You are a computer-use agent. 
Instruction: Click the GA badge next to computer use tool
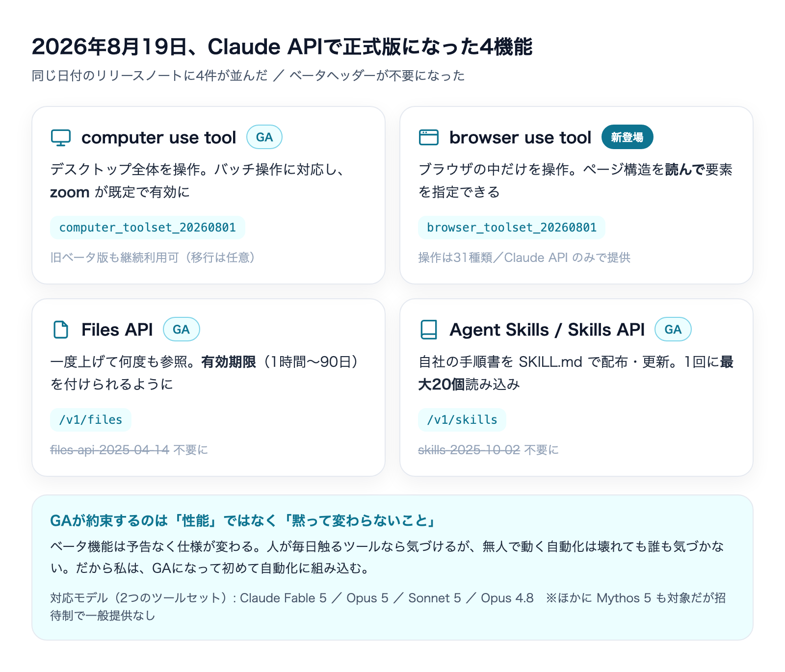264,137
